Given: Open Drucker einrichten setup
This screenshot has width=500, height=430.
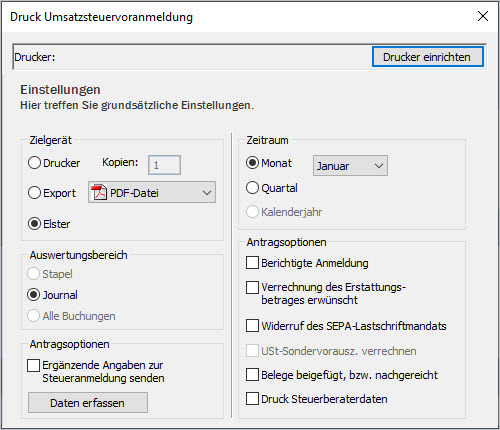Looking at the screenshot, I should (x=428, y=57).
